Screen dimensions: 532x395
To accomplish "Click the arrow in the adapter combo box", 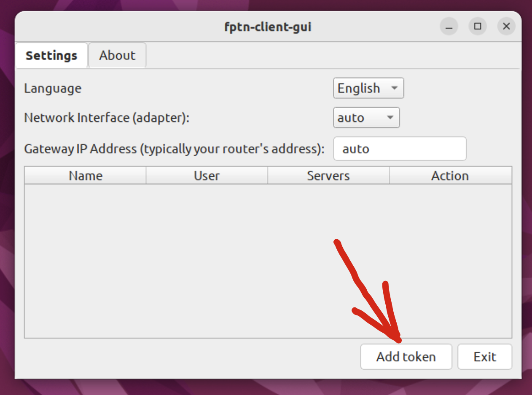I will pyautogui.click(x=390, y=117).
